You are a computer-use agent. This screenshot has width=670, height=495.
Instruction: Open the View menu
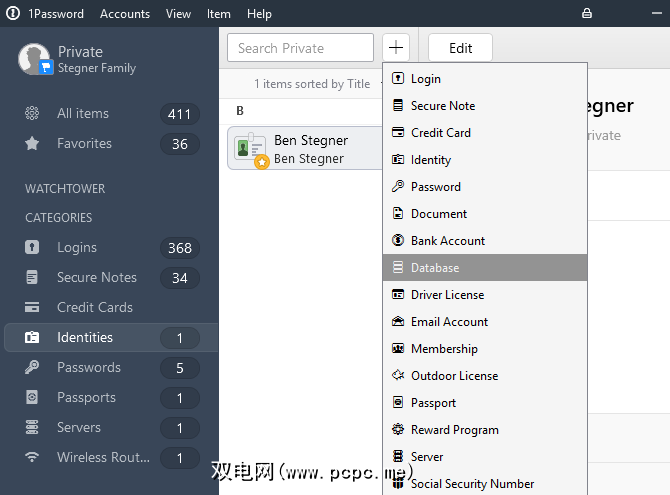pyautogui.click(x=178, y=14)
